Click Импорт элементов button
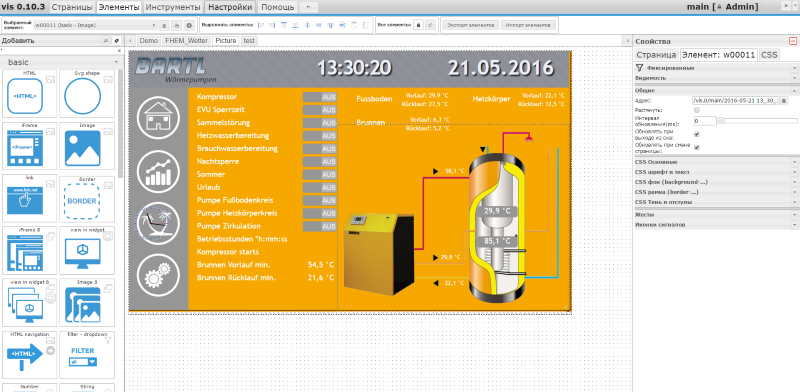The width and height of the screenshot is (800, 392). coord(528,24)
